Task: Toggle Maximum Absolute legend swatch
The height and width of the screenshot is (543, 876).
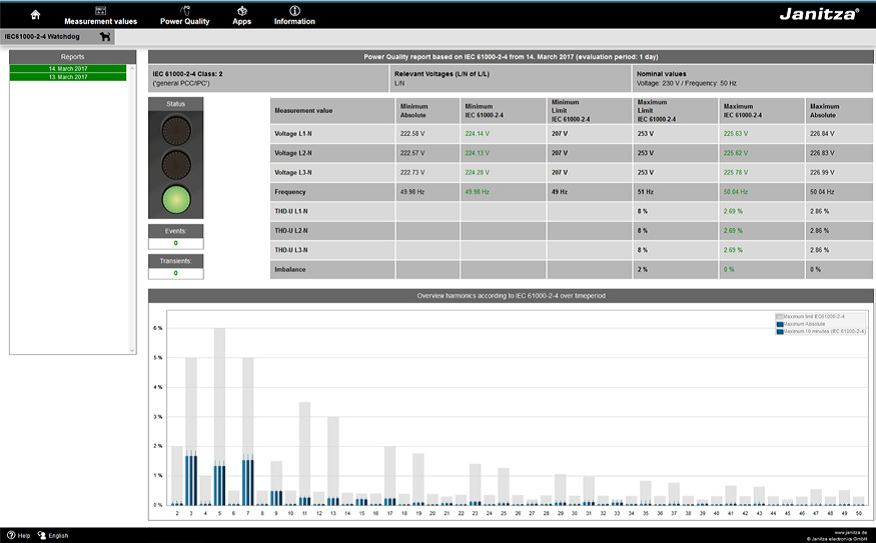Action: click(779, 324)
